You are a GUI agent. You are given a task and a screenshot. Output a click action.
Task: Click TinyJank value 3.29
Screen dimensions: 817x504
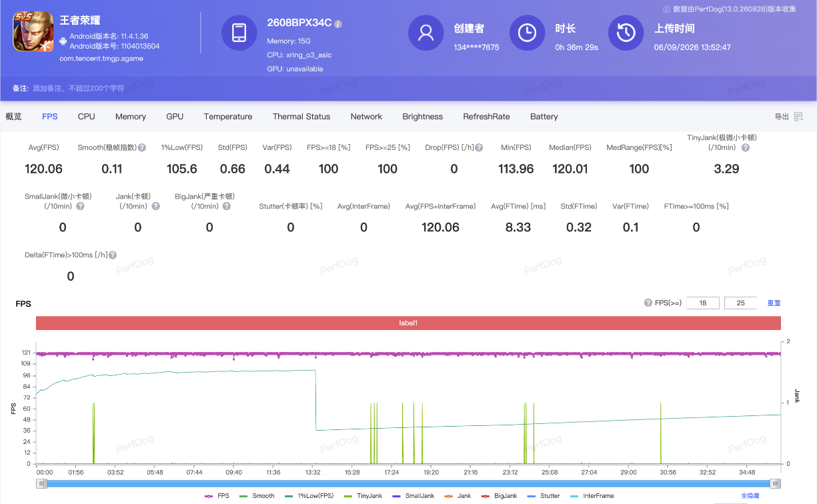coord(726,169)
